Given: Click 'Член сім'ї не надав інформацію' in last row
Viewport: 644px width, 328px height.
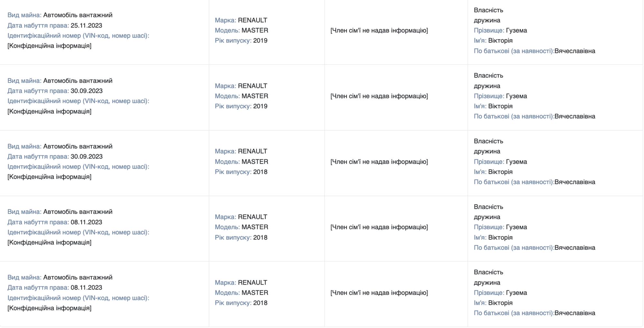Looking at the screenshot, I should pos(379,293).
